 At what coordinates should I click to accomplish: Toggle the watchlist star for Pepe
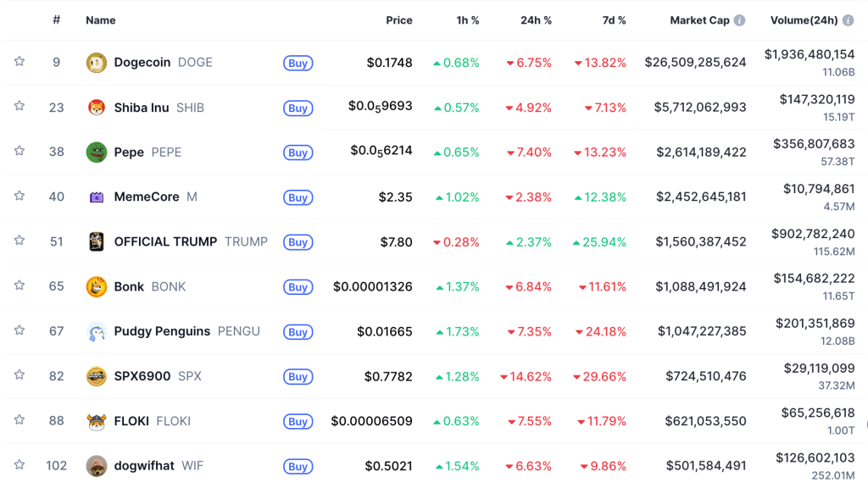coord(19,152)
